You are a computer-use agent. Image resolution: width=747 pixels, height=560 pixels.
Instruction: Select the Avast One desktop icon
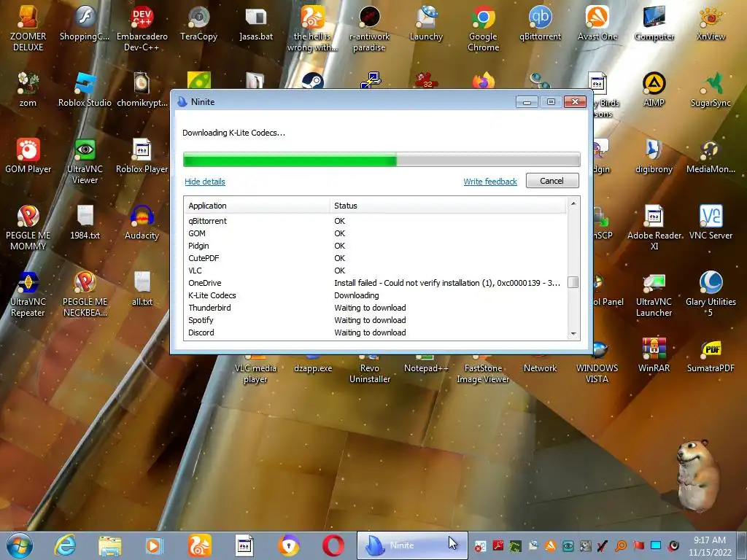[597, 24]
